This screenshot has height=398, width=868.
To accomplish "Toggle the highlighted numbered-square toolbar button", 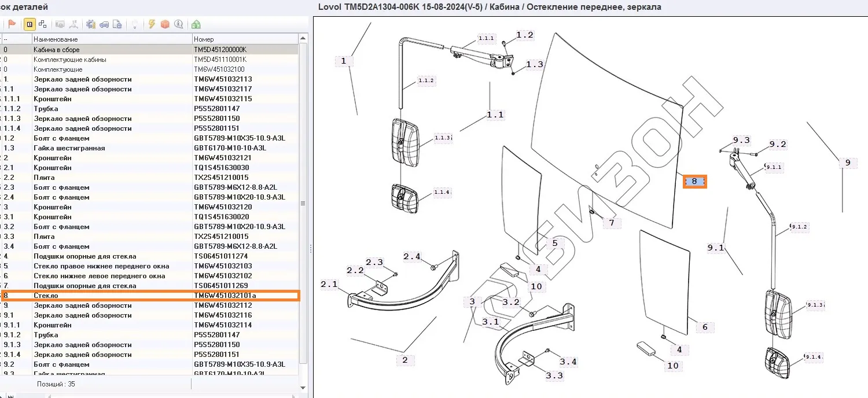I will (29, 24).
